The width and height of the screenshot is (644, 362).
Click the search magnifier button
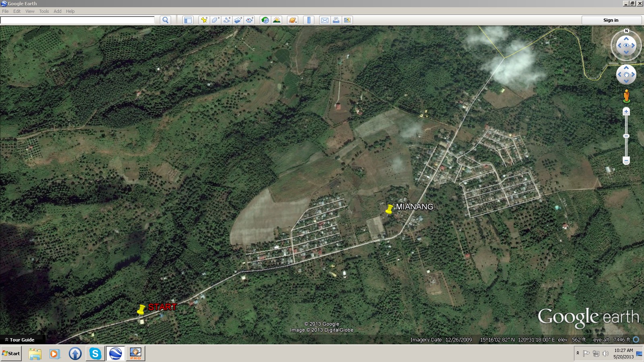[165, 20]
